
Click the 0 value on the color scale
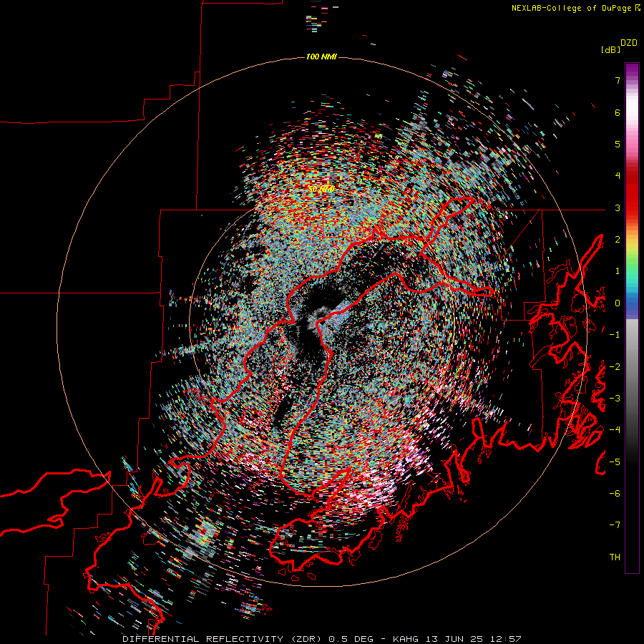tap(618, 303)
